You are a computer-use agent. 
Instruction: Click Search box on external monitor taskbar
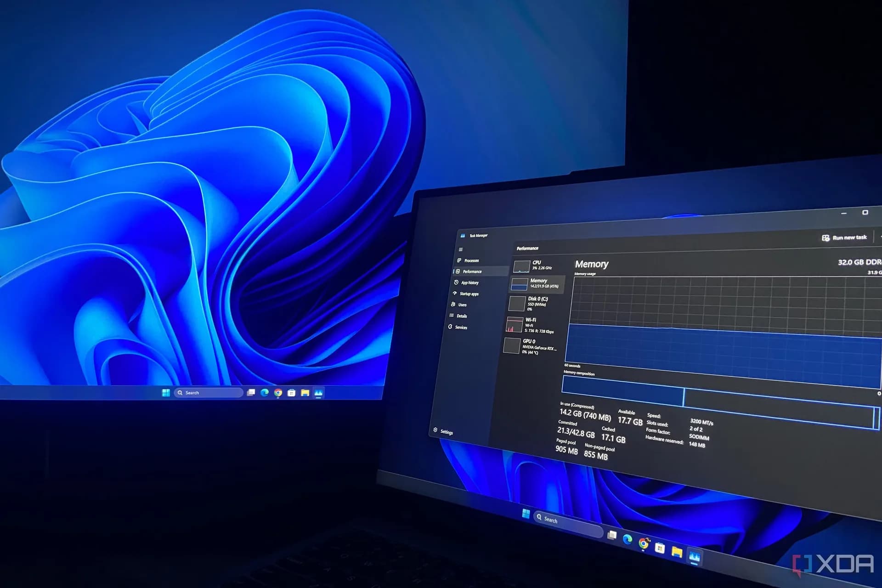tap(209, 393)
